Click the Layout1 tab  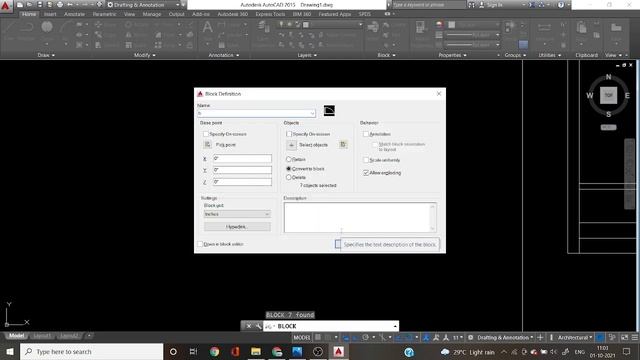point(42,336)
